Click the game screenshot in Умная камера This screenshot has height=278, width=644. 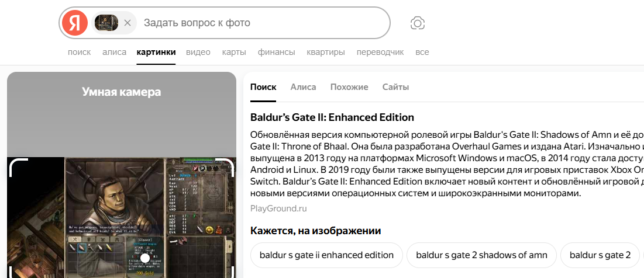click(x=122, y=217)
